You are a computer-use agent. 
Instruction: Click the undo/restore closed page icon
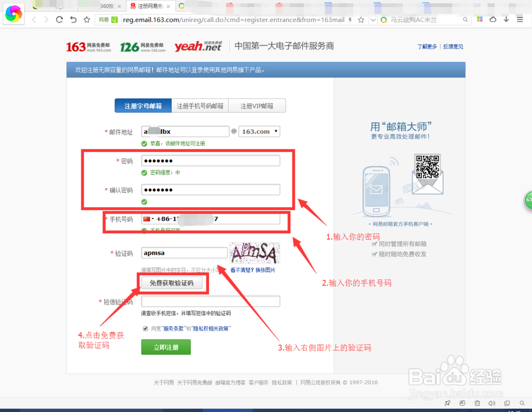[x=73, y=20]
